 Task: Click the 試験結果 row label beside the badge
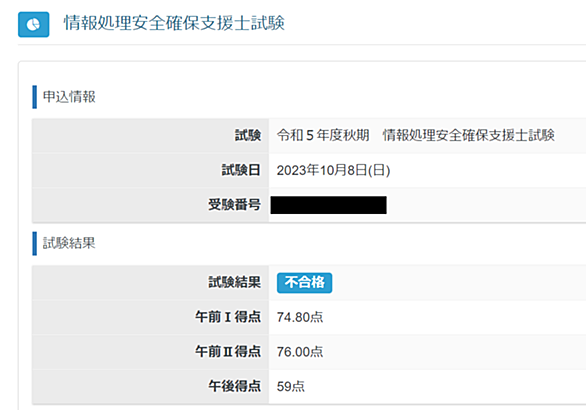pyautogui.click(x=234, y=282)
